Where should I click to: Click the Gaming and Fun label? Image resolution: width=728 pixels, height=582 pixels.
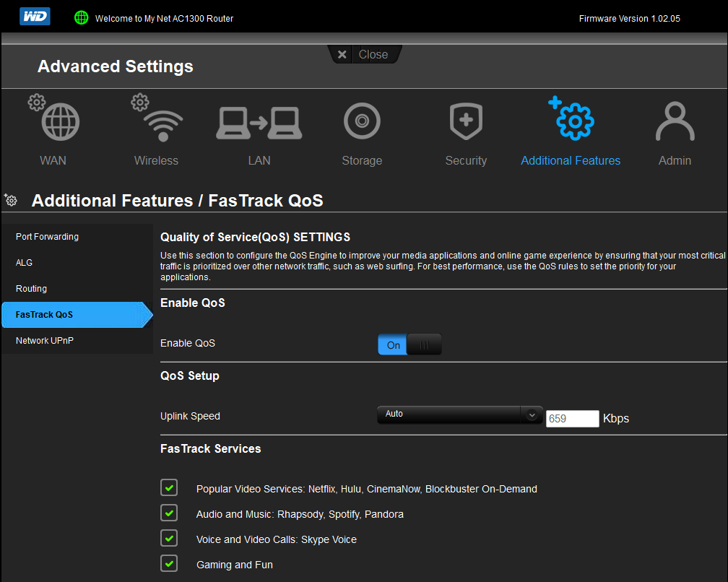[x=235, y=565]
